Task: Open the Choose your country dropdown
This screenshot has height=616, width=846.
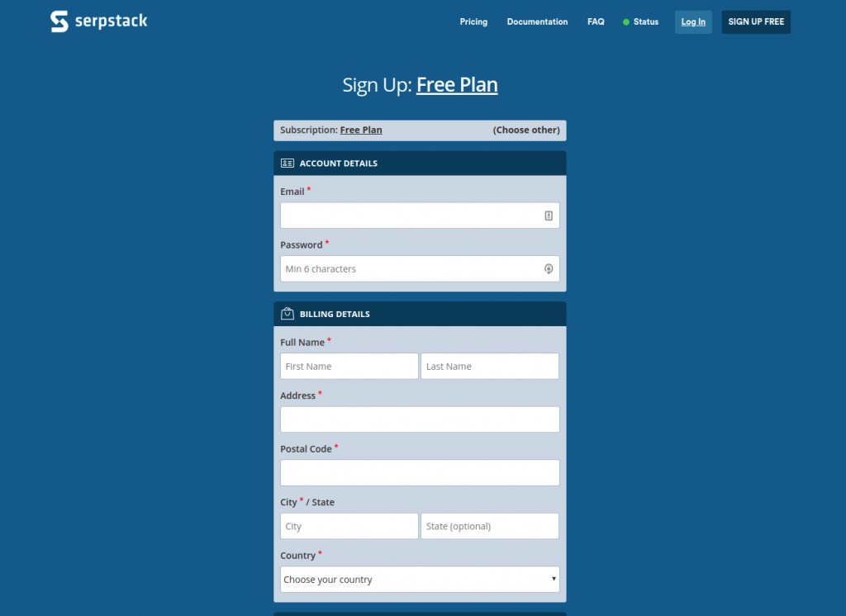Action: [420, 579]
